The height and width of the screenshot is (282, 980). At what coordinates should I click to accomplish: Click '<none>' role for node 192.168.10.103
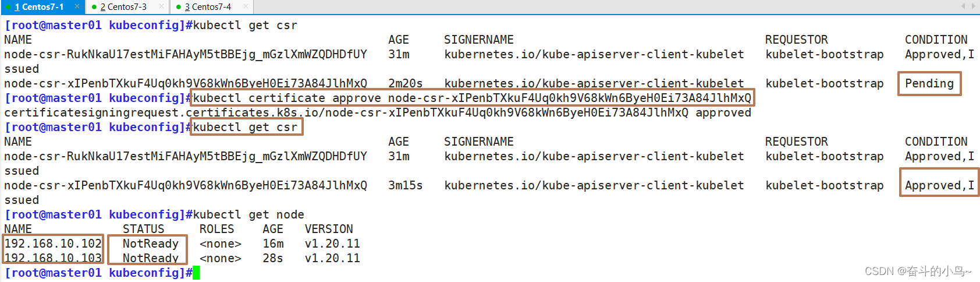[221, 258]
